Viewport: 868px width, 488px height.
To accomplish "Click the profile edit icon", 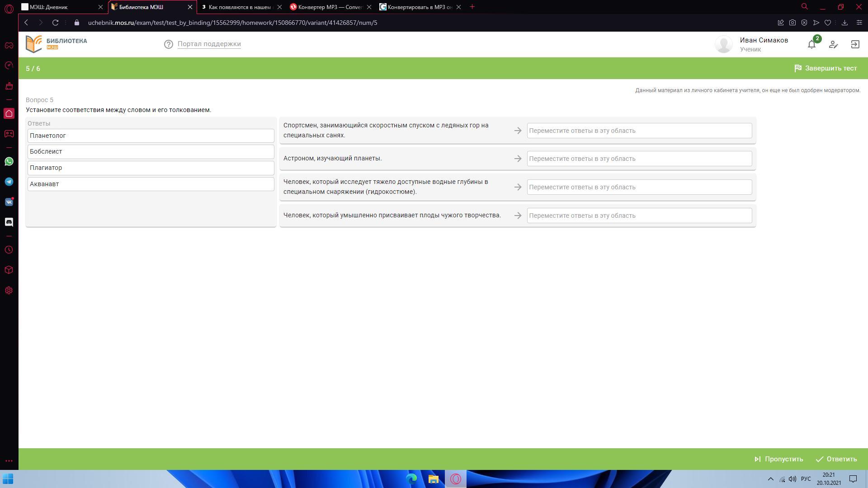I will point(833,44).
